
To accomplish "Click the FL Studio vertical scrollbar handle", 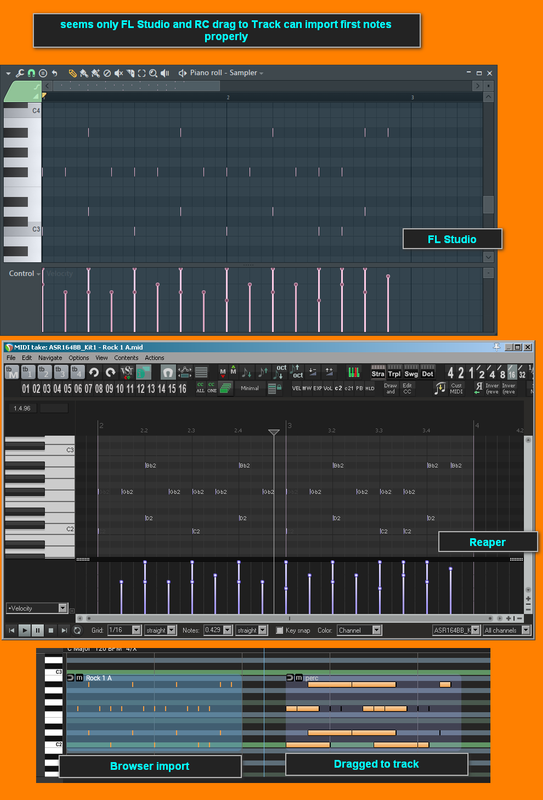I will pyautogui.click(x=488, y=205).
